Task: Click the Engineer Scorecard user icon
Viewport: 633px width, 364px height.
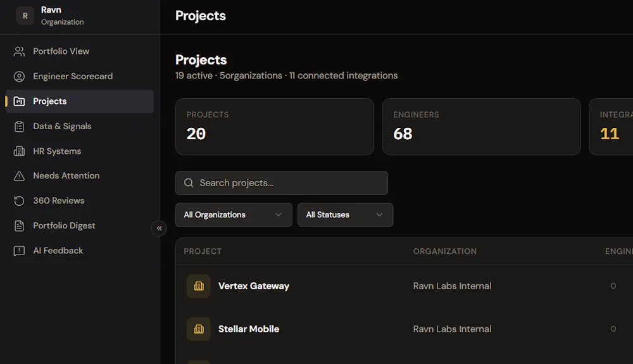Action: tap(19, 76)
